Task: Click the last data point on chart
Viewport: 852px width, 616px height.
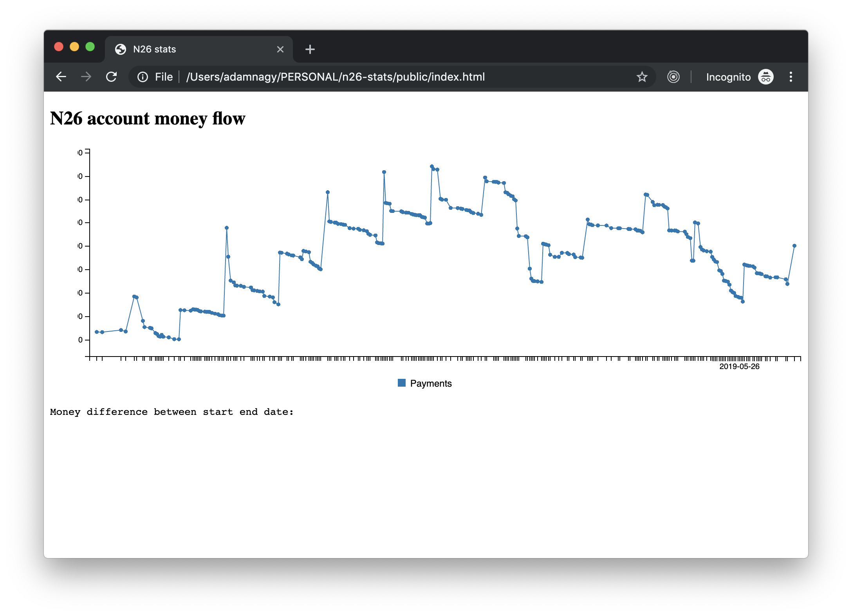Action: tap(794, 246)
